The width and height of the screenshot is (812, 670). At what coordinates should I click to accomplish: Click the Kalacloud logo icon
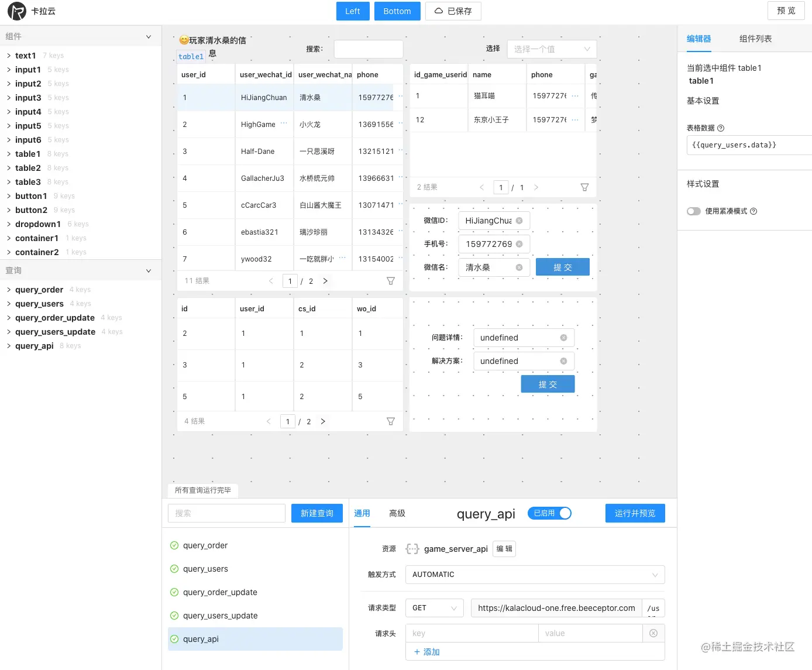(17, 11)
